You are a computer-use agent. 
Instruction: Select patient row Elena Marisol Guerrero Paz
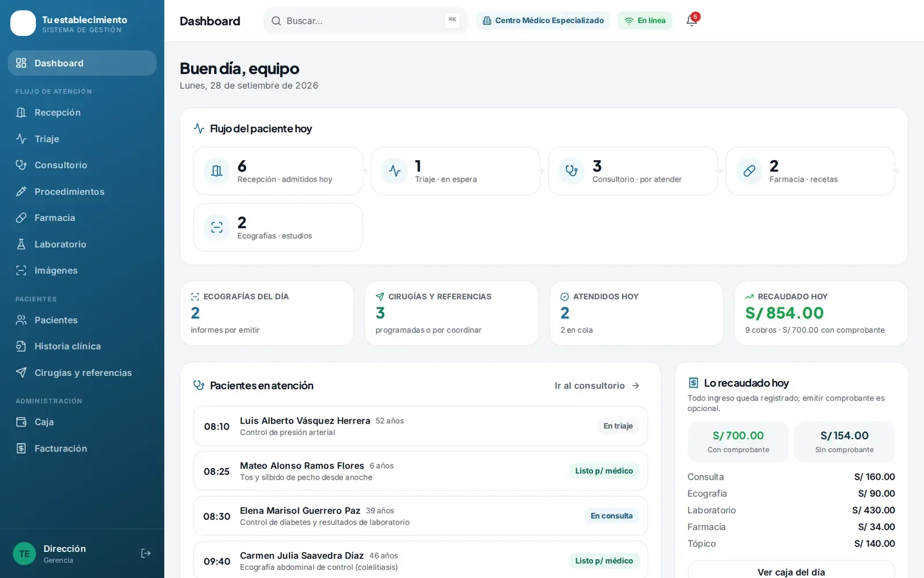[x=420, y=516]
